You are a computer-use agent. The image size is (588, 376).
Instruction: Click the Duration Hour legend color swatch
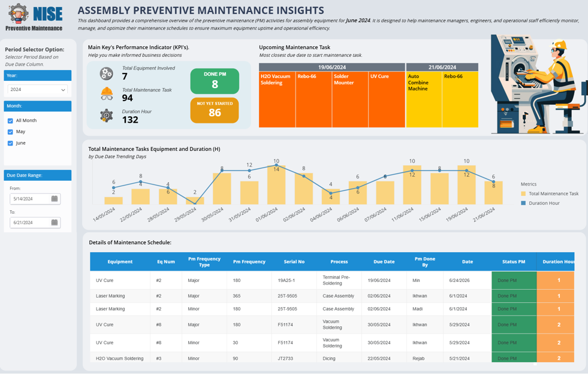pos(523,204)
